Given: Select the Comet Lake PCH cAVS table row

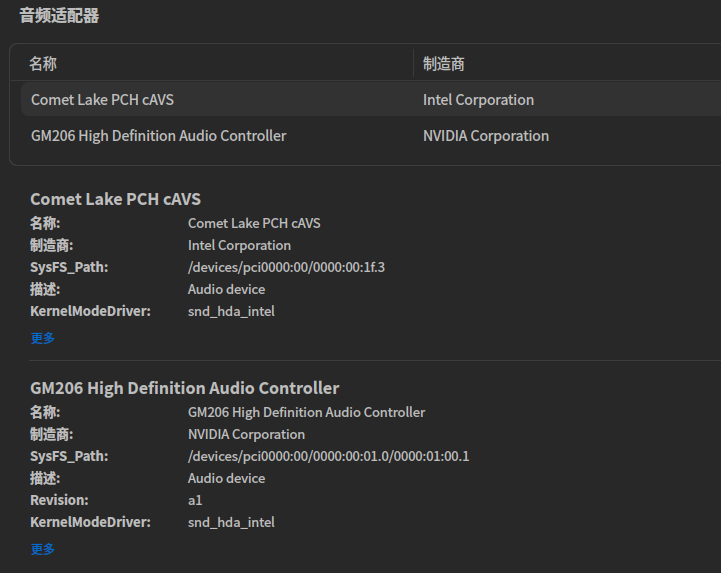Looking at the screenshot, I should (371, 100).
